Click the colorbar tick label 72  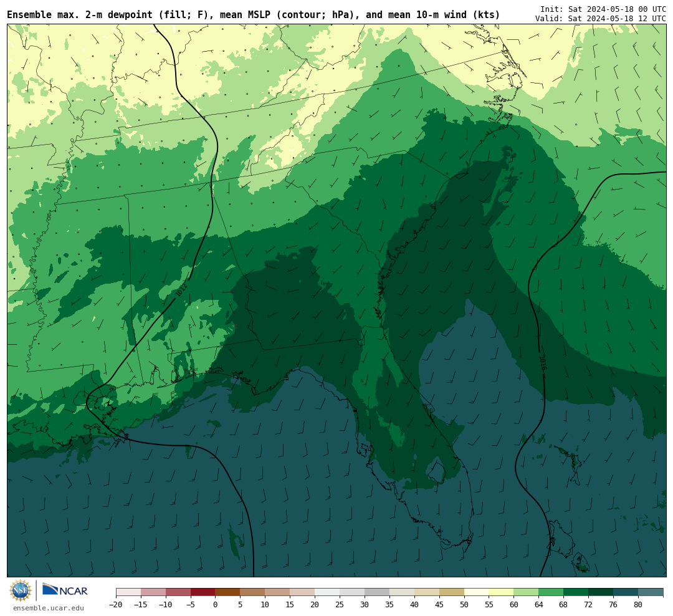[588, 605]
